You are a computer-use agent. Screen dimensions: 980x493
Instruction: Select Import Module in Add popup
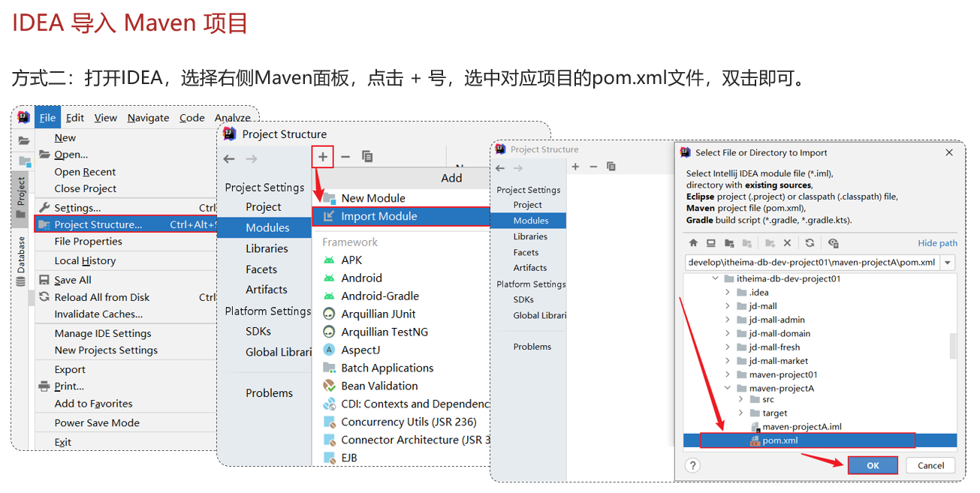[x=400, y=216]
